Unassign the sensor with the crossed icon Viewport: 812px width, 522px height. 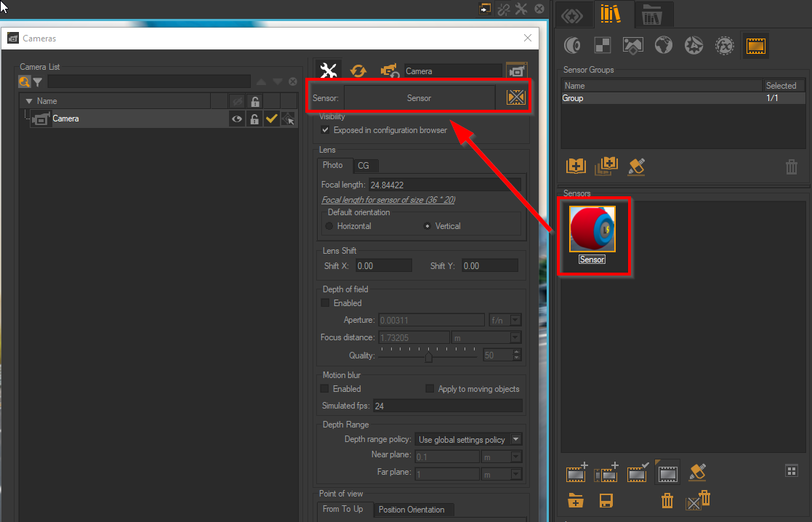click(x=516, y=97)
